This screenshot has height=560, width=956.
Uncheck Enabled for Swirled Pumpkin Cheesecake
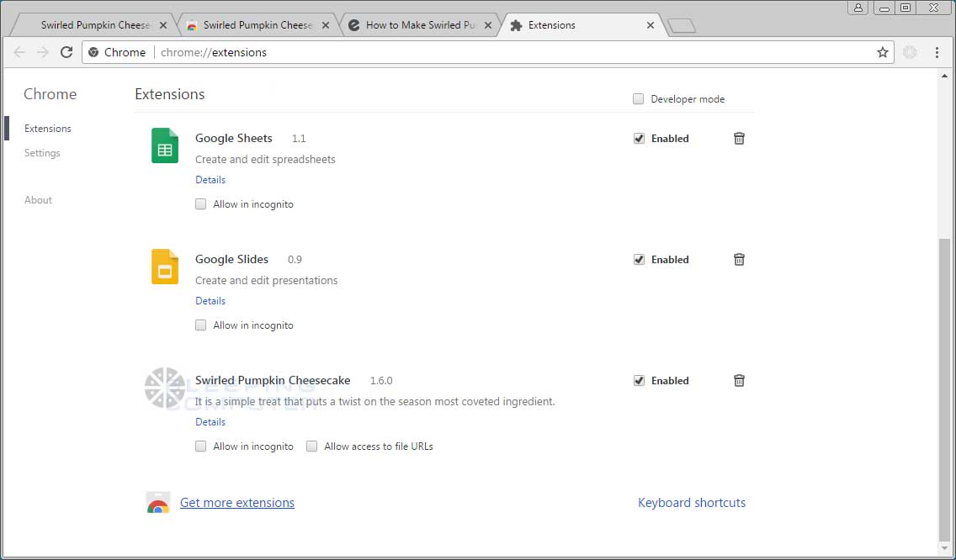coord(639,381)
